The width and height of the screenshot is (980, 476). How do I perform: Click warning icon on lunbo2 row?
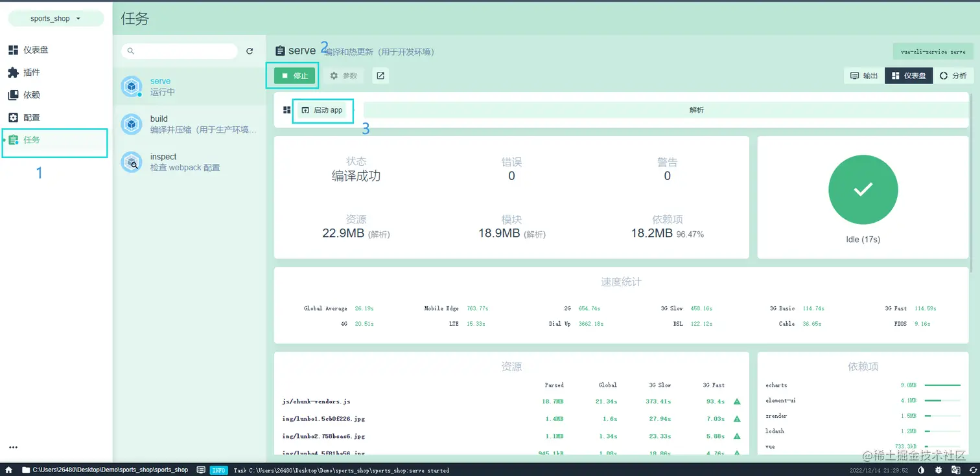pos(737,436)
